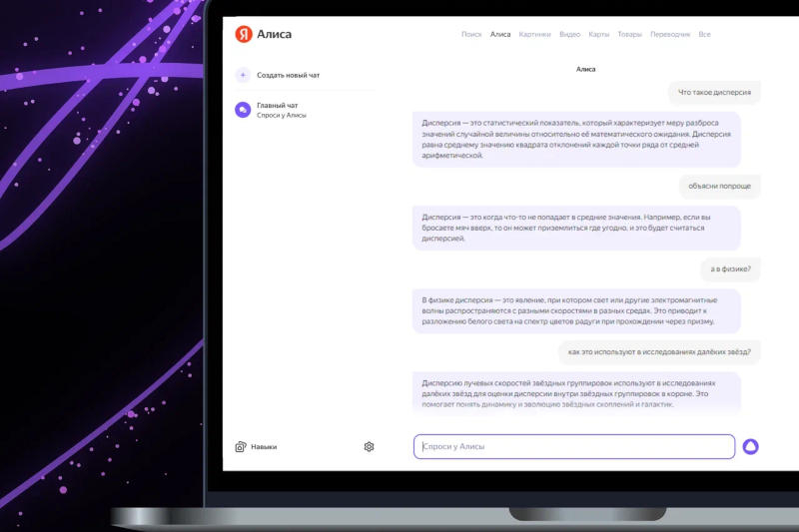This screenshot has height=532, width=799.
Task: Switch to the Товары tab
Action: pyautogui.click(x=630, y=35)
